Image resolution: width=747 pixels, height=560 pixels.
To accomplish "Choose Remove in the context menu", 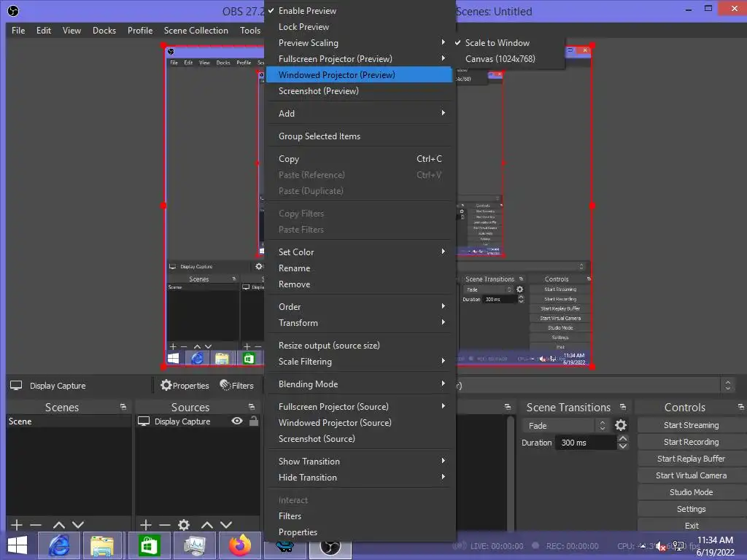I will [358, 284].
